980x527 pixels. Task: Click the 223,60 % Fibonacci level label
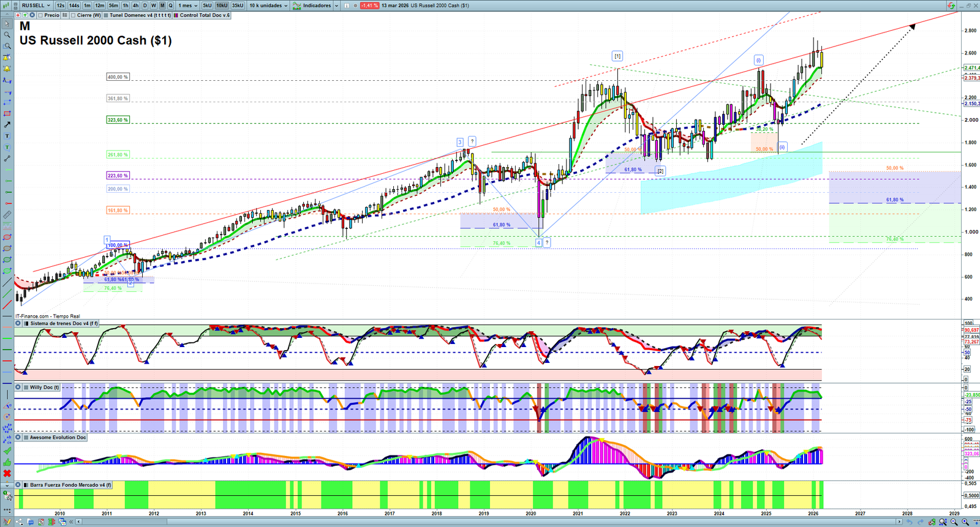118,176
